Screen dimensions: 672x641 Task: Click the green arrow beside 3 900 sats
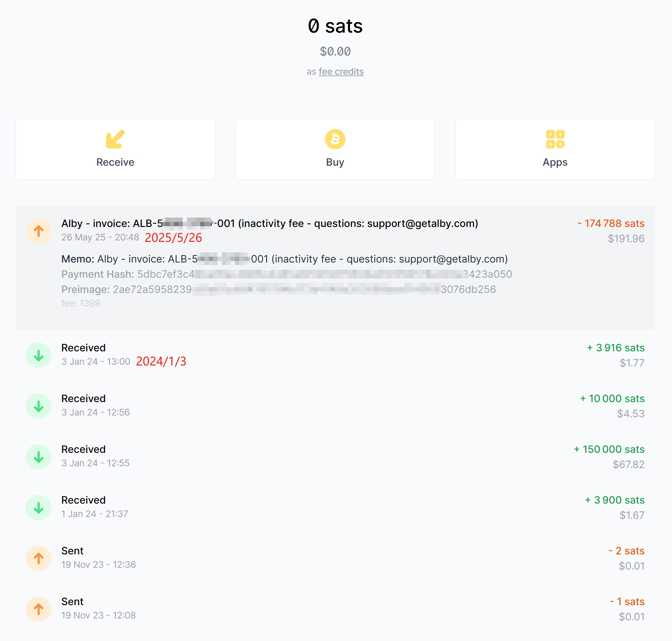coord(38,508)
